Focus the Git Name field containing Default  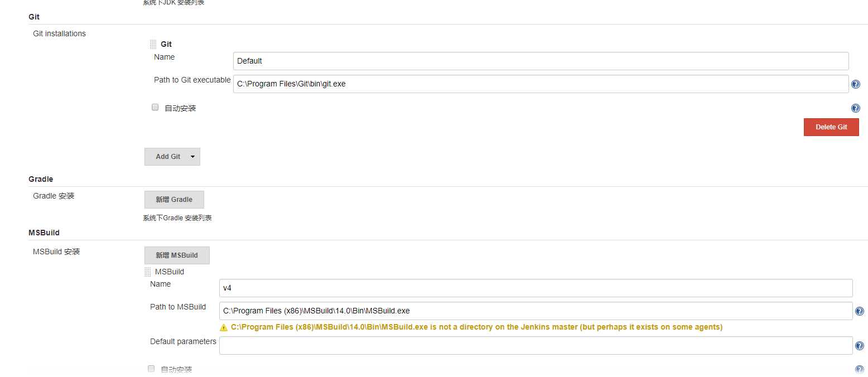click(541, 61)
